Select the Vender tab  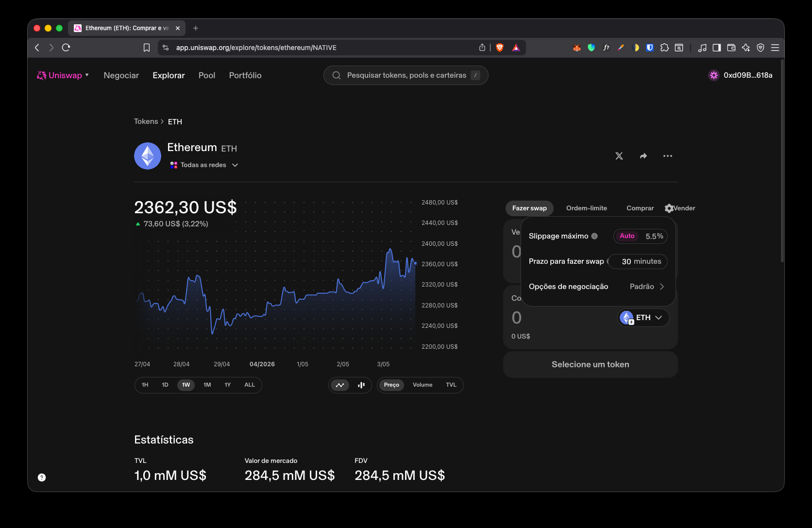[x=685, y=208]
